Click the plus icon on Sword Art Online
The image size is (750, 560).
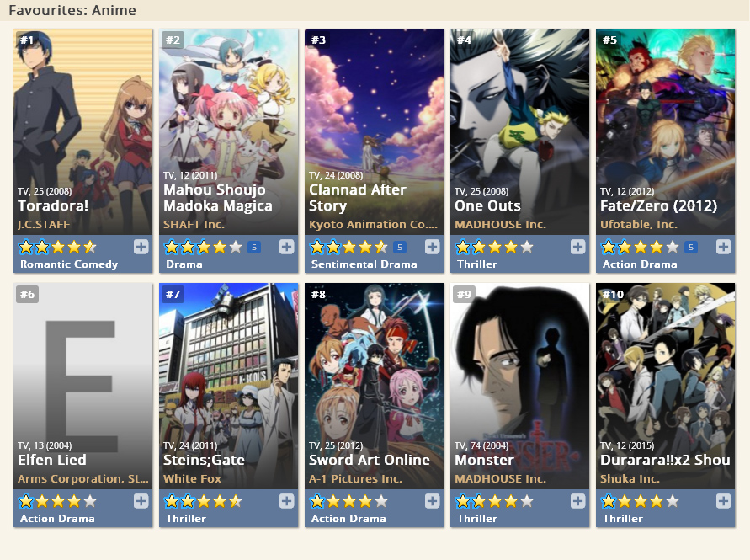click(x=432, y=501)
